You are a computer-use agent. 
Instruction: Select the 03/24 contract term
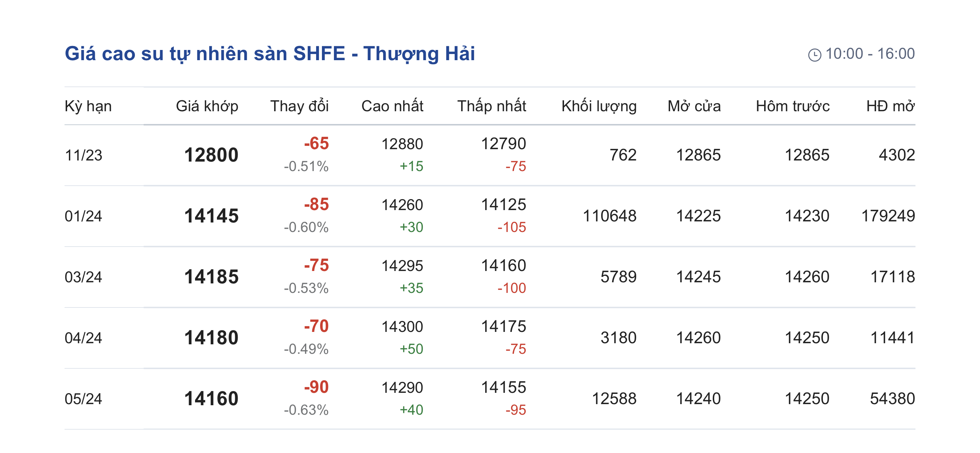(84, 277)
